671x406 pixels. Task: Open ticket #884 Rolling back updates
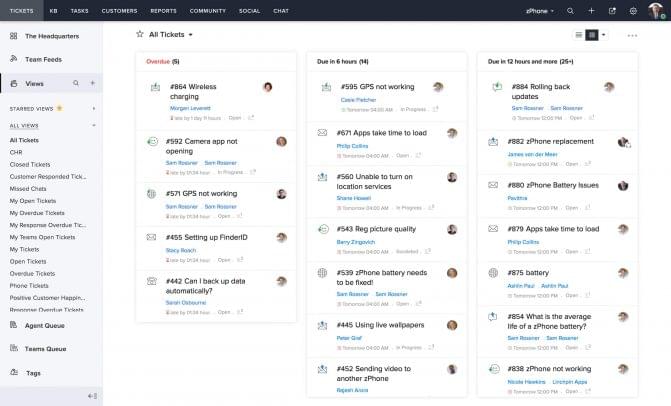[x=541, y=92]
